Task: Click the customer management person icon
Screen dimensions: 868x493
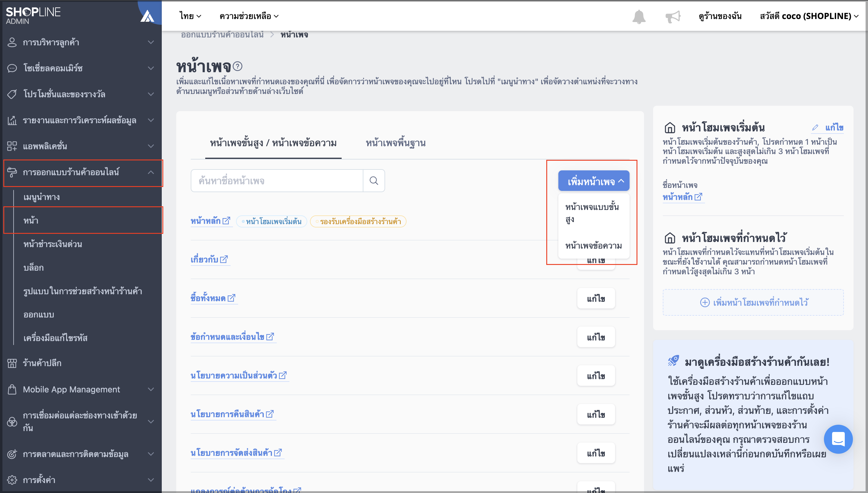Action: click(x=12, y=42)
